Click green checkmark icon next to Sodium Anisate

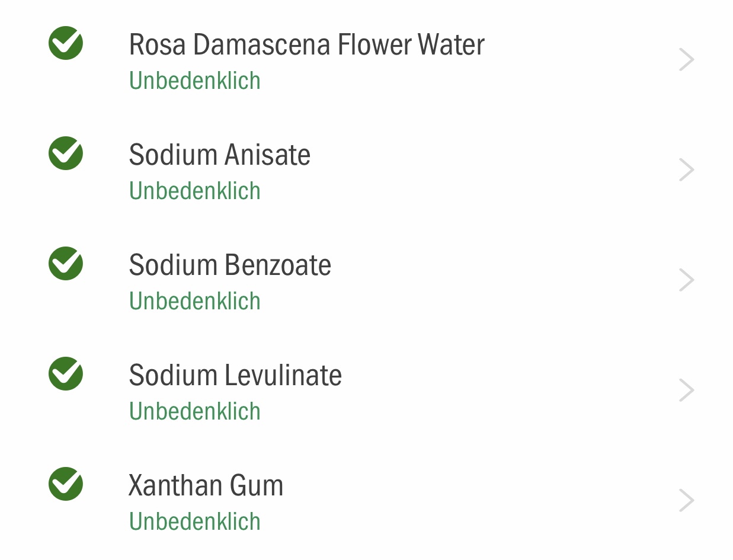click(x=66, y=153)
